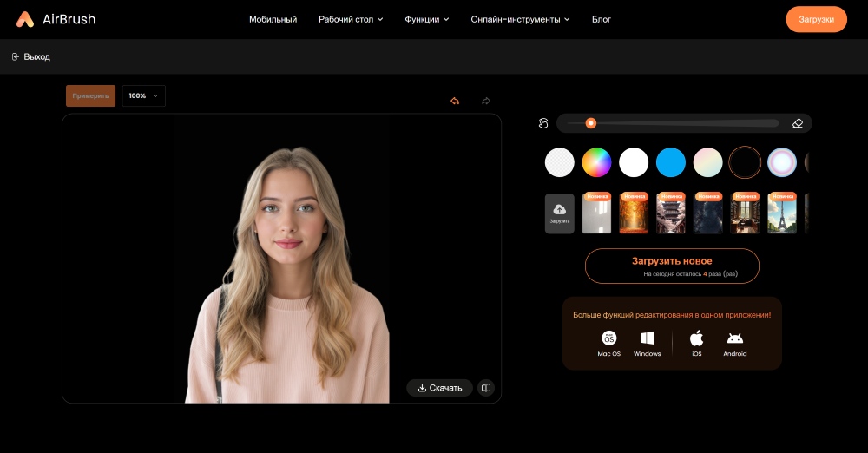Select the dark starry sky thumbnail
This screenshot has height=453, width=868.
coord(708,213)
